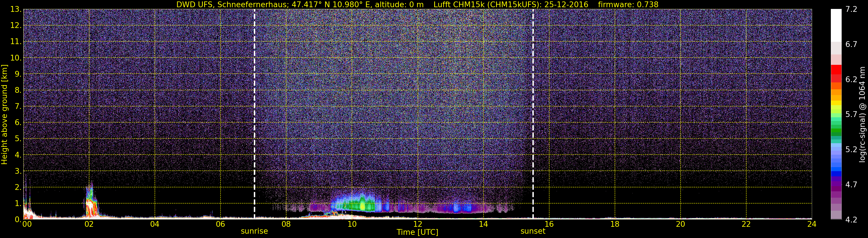Click the '06' tick label on time axis
The image size is (868, 238).
[220, 224]
